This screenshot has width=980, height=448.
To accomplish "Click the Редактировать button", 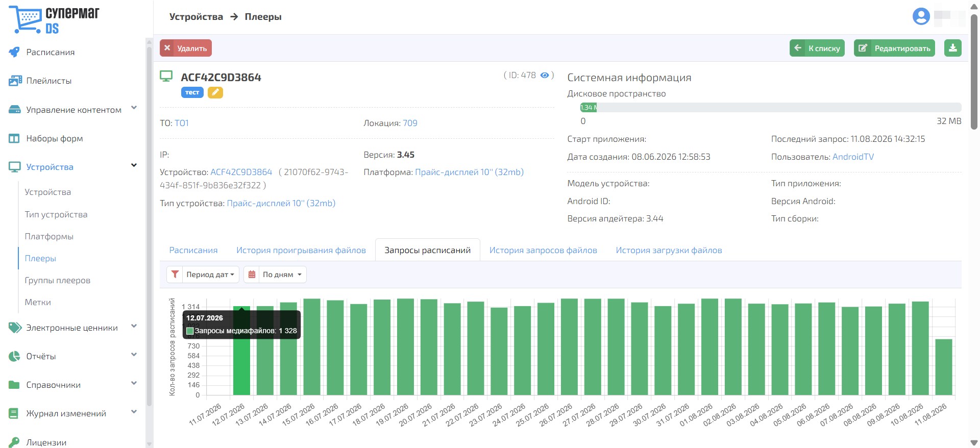I will [894, 48].
